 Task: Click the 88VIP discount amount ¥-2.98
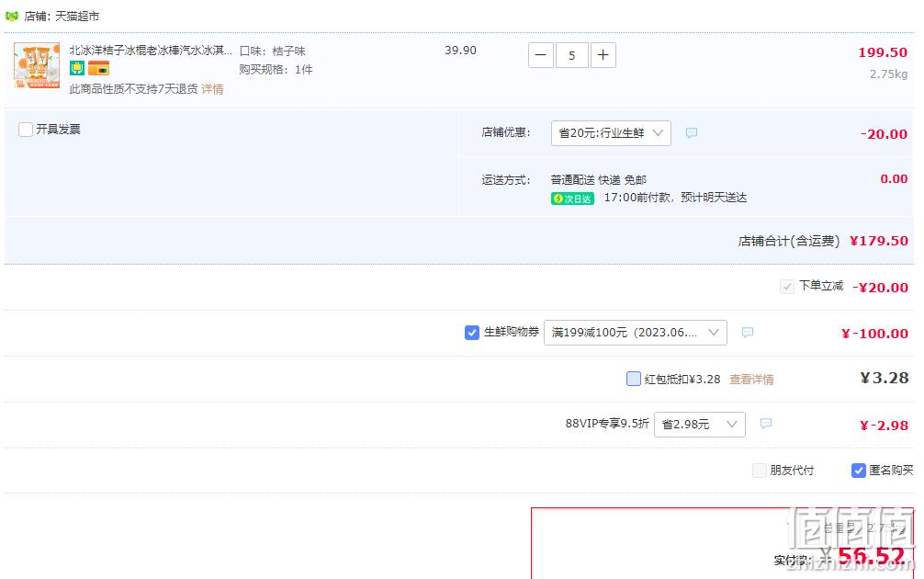point(884,426)
